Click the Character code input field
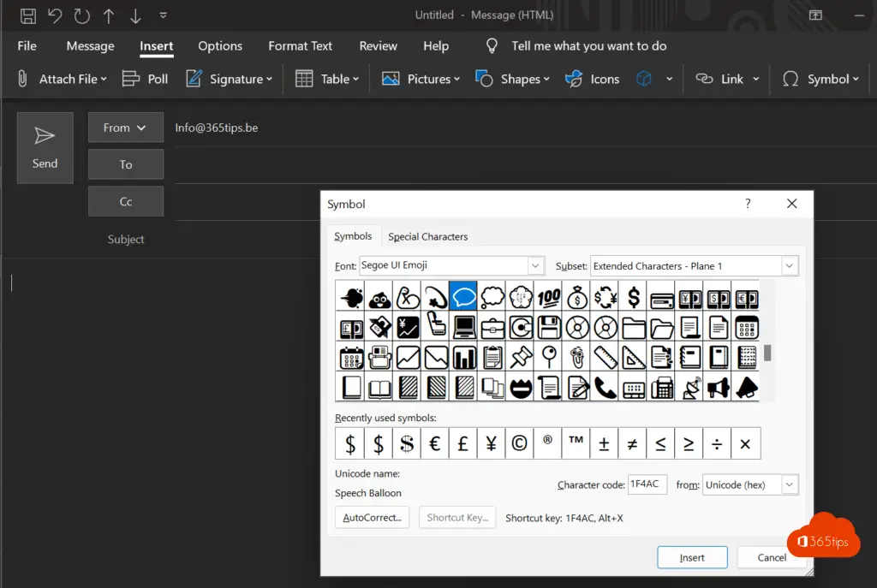The height and width of the screenshot is (588, 877). click(x=647, y=484)
